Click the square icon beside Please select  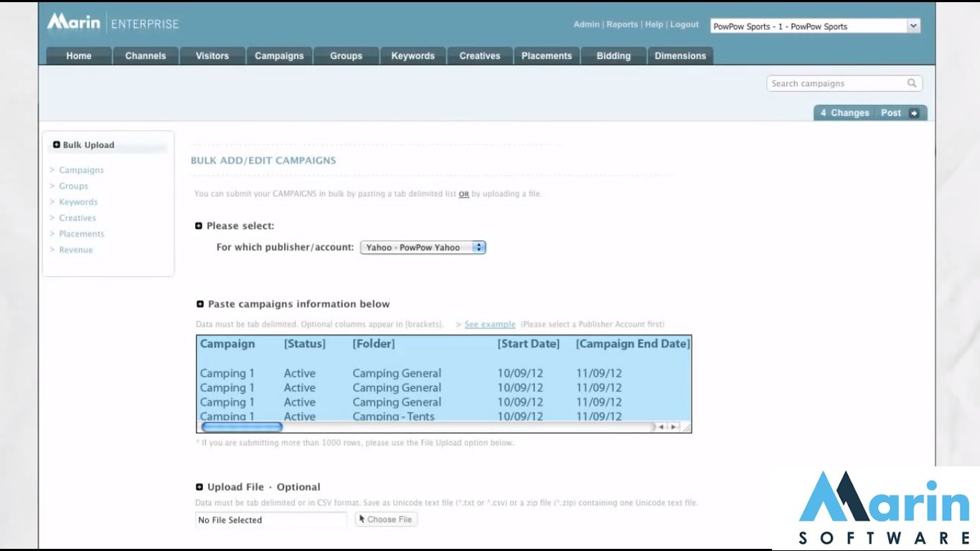point(199,225)
